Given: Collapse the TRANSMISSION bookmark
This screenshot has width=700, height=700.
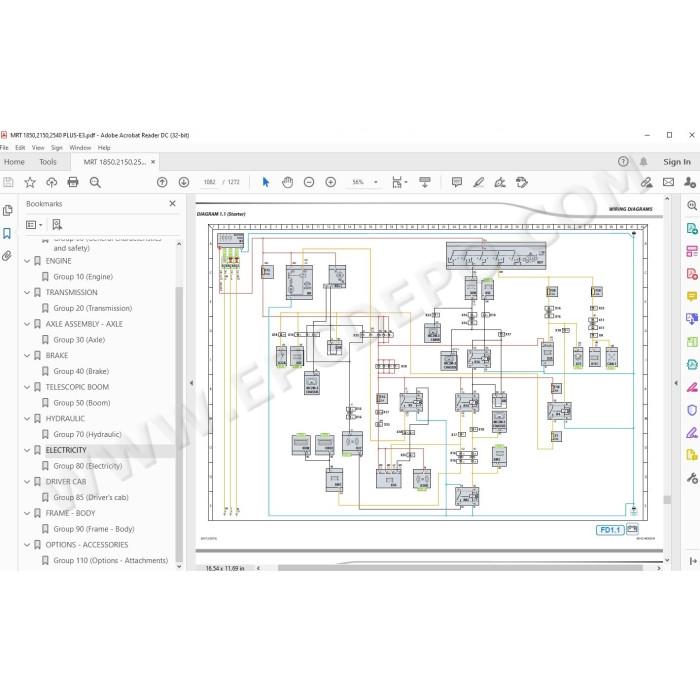Looking at the screenshot, I should [x=27, y=292].
